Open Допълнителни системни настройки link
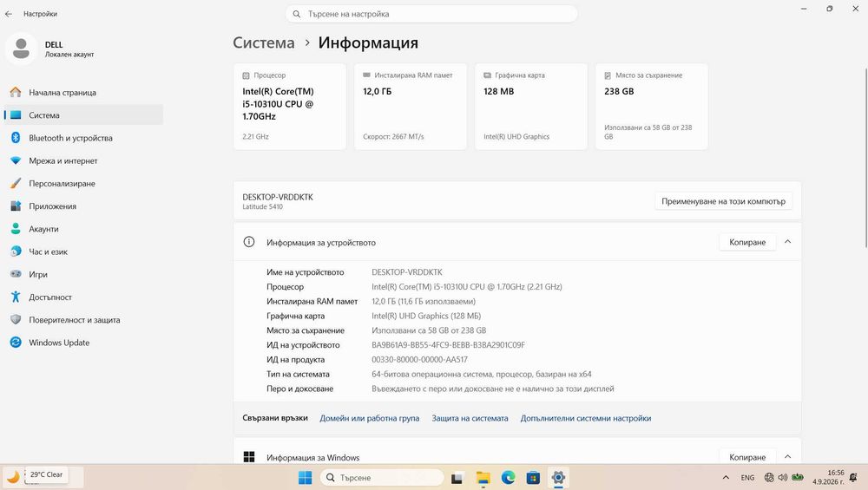 pyautogui.click(x=586, y=418)
